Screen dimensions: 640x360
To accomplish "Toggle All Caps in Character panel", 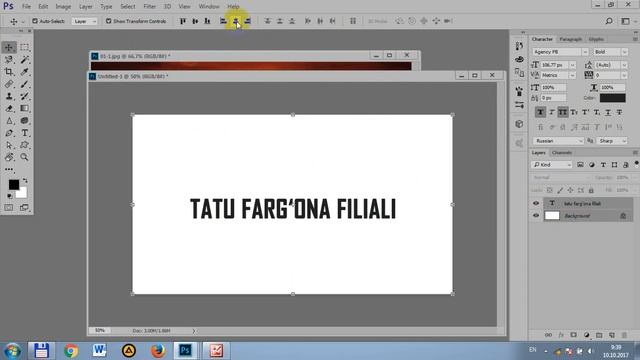I will pyautogui.click(x=562, y=112).
